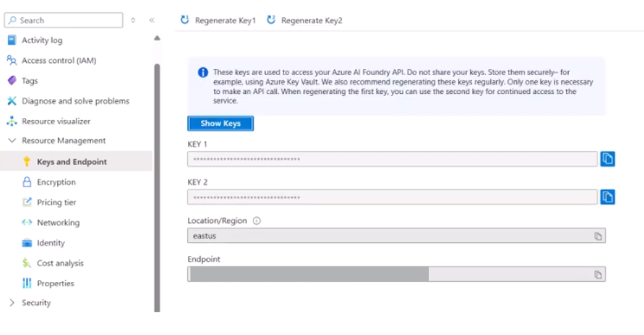The image size is (644, 335).
Task: Collapse the sidebar with double-chevron icon
Action: [152, 20]
